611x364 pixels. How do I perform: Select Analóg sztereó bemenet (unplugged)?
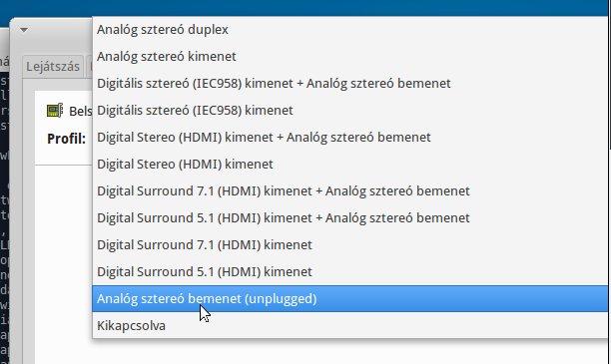pyautogui.click(x=349, y=298)
